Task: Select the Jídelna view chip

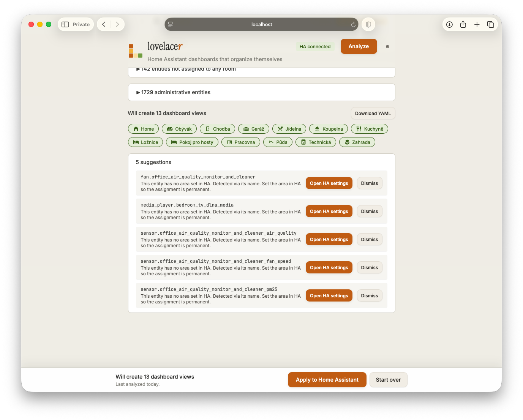Action: (x=289, y=129)
